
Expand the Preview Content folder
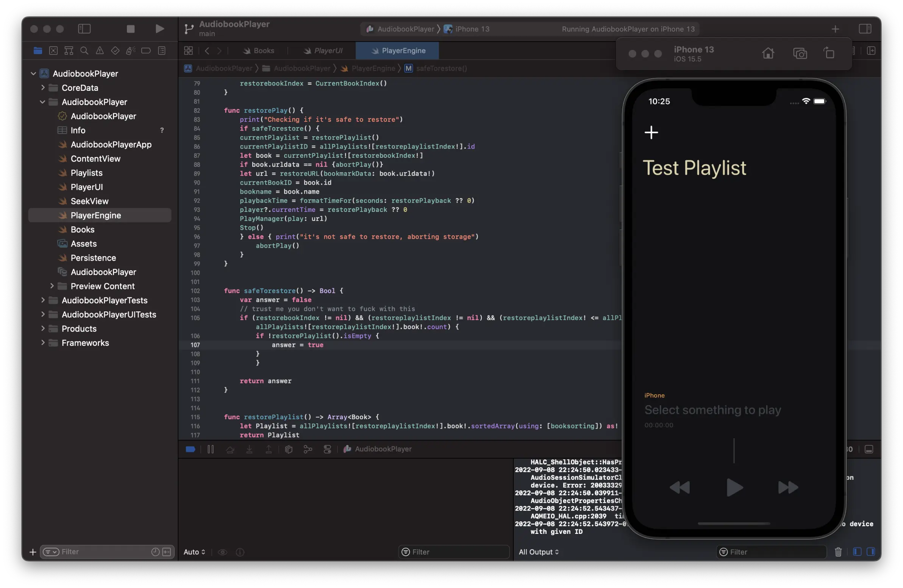pyautogui.click(x=52, y=286)
